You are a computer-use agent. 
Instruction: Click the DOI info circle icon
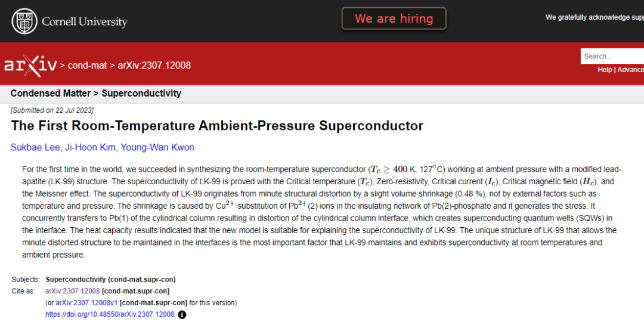point(182,315)
